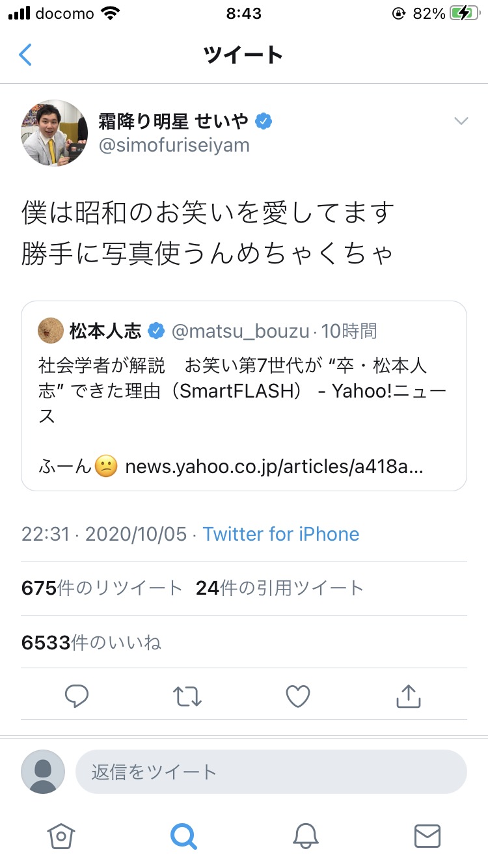Tap the share upload icon
This screenshot has height=868, width=488.
[409, 697]
